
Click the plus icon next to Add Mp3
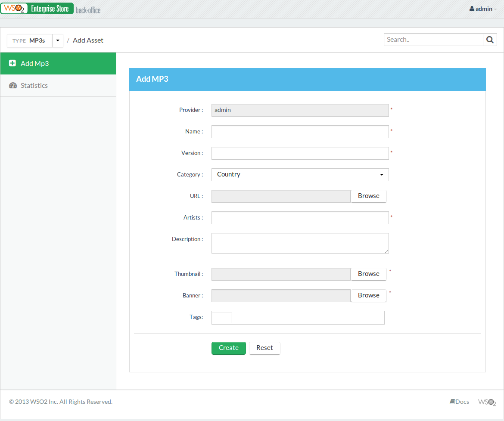(12, 63)
